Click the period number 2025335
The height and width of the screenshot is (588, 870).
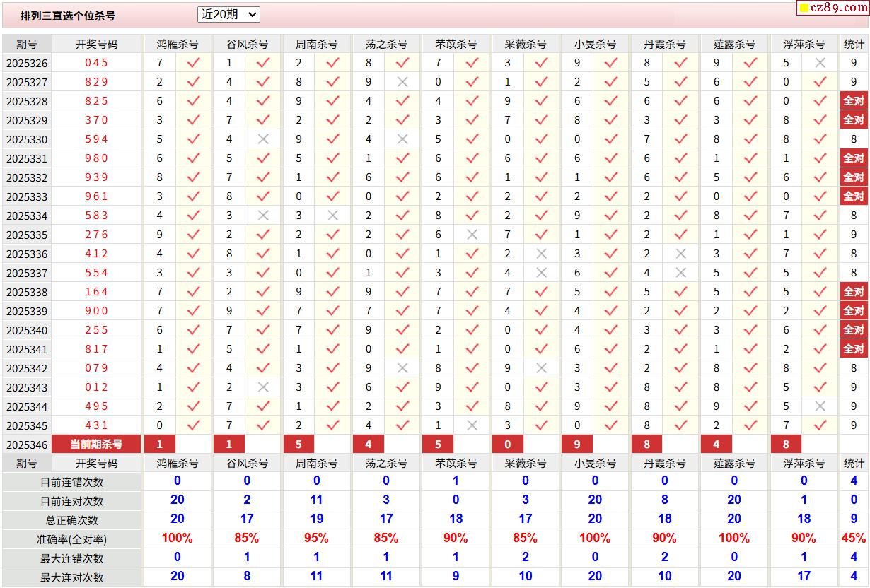pos(27,235)
